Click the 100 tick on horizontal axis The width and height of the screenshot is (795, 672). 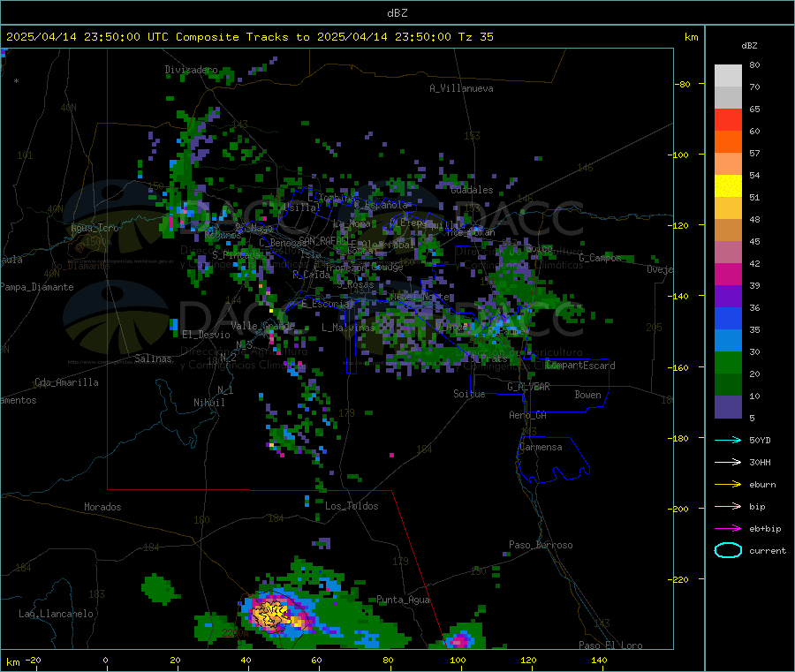(x=458, y=660)
